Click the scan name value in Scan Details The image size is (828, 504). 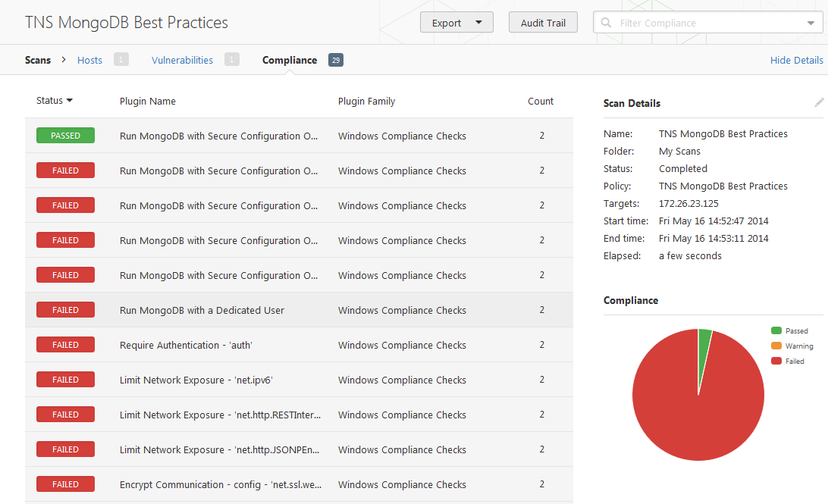[x=723, y=134]
